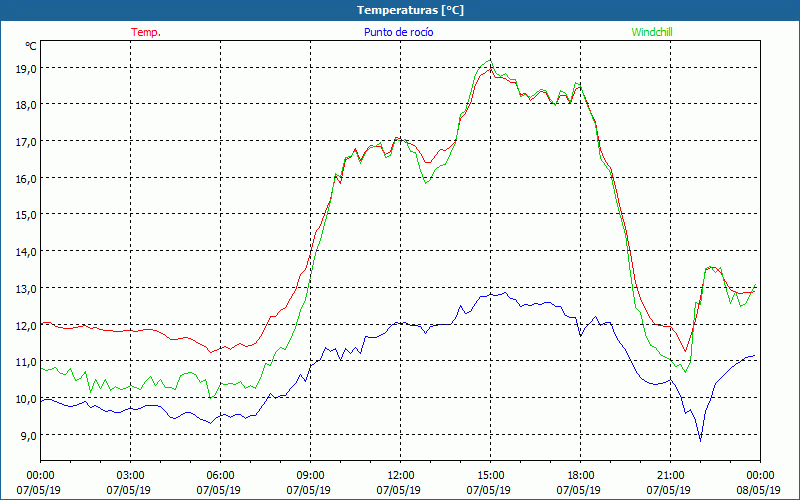Click the 03:00 time axis label
800x500 pixels.
pyautogui.click(x=131, y=476)
